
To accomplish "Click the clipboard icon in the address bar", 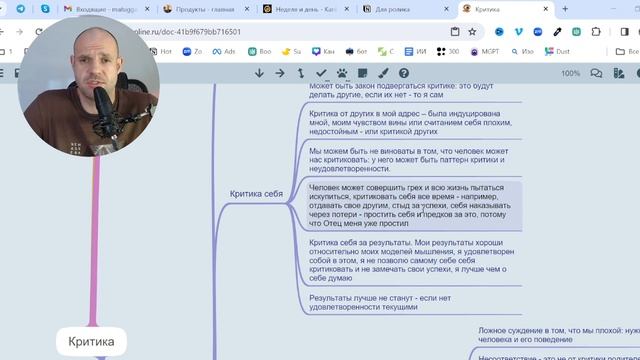I will [x=455, y=31].
